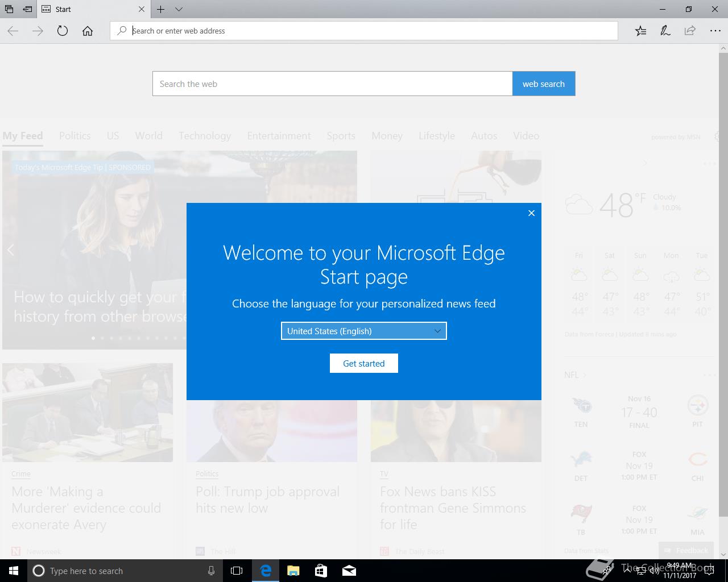This screenshot has height=582, width=728.
Task: Click the Feedback button
Action: [686, 550]
